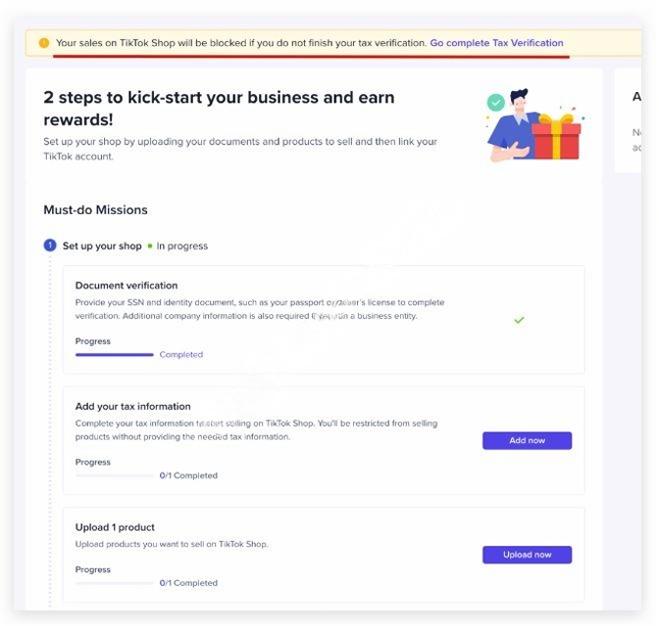Click the green checkmark in Document verification

519,320
